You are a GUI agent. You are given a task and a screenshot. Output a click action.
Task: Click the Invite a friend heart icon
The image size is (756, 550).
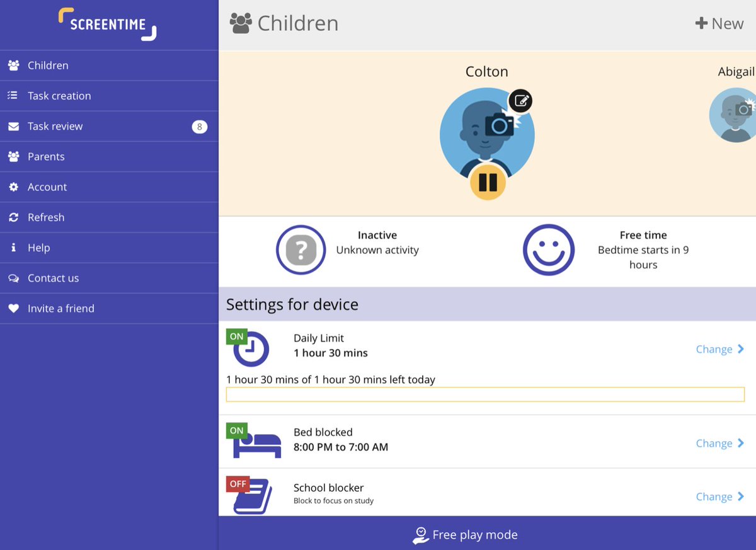(13, 308)
